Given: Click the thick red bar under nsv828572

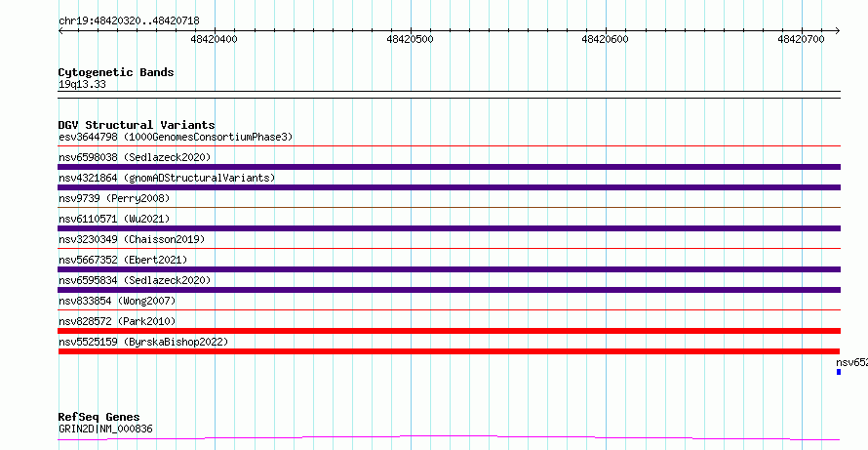Looking at the screenshot, I should [449, 331].
